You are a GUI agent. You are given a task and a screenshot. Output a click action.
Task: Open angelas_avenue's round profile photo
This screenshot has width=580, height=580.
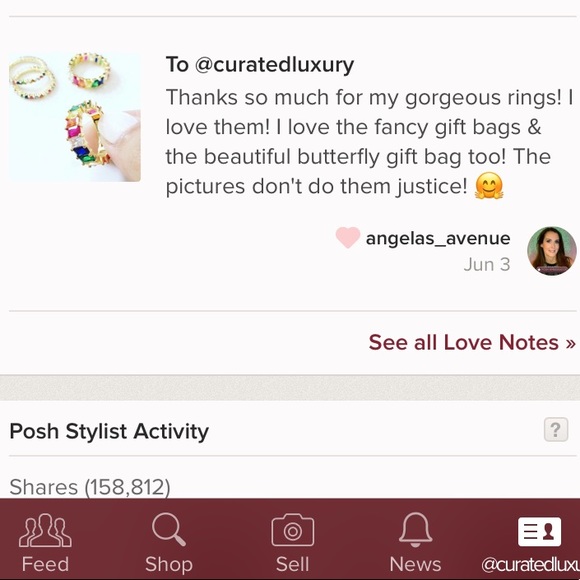[x=552, y=251]
